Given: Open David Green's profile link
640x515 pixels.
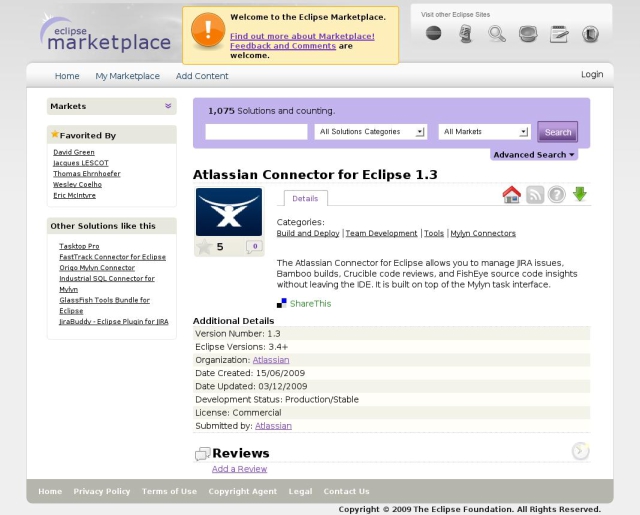Looking at the screenshot, I should tap(74, 152).
